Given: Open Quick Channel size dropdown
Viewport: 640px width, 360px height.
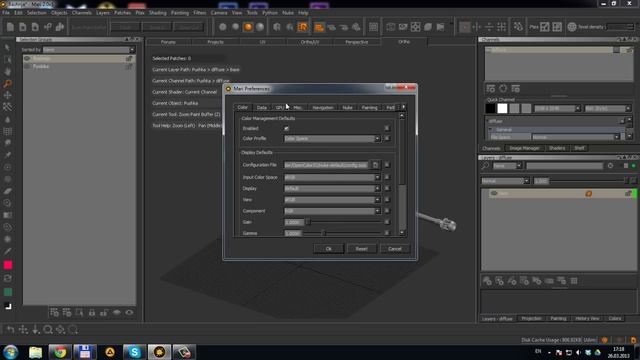Looking at the screenshot, I should tap(557, 109).
